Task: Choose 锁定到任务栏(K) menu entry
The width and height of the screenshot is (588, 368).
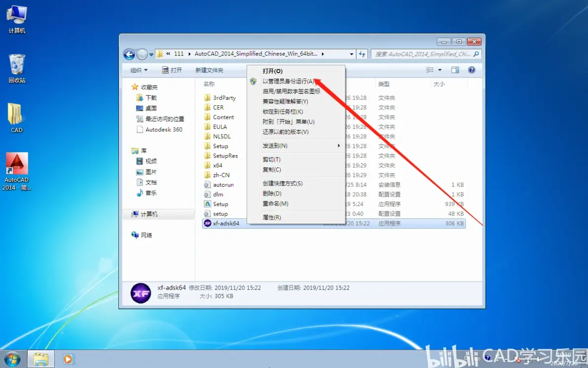Action: pos(296,112)
